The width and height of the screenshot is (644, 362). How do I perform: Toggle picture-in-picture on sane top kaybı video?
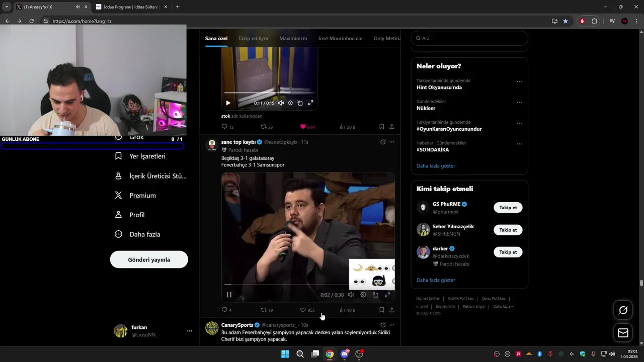tap(375, 295)
